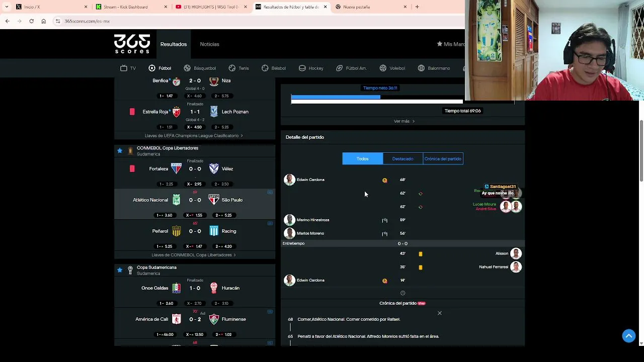Image resolution: width=644 pixels, height=362 pixels.
Task: Open live tracker icon on Atlético Nacional row
Action: [270, 192]
